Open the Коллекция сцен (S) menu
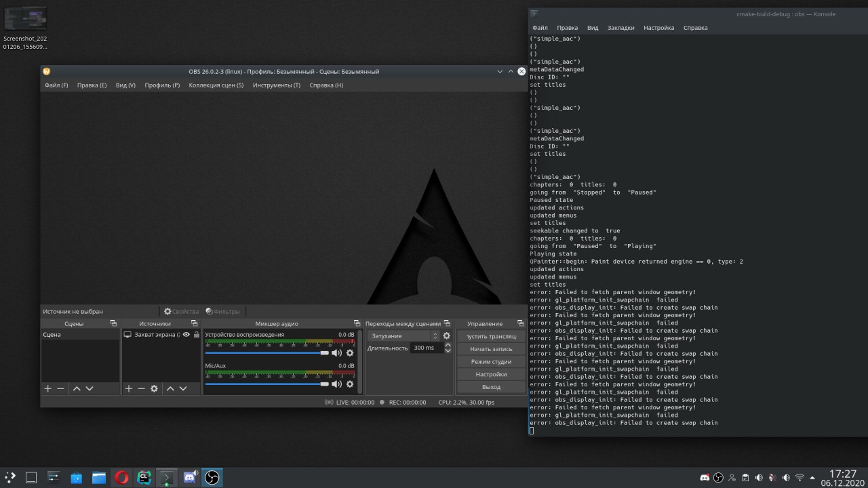The height and width of the screenshot is (488, 868). pyautogui.click(x=216, y=85)
